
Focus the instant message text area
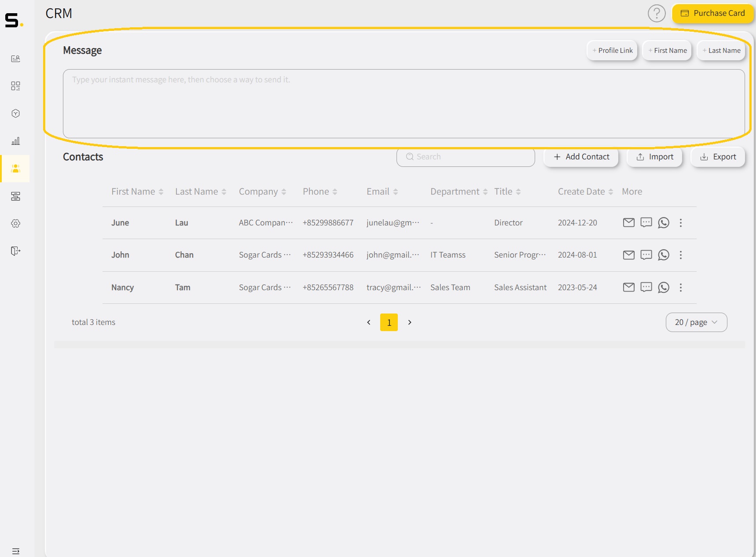(x=404, y=103)
